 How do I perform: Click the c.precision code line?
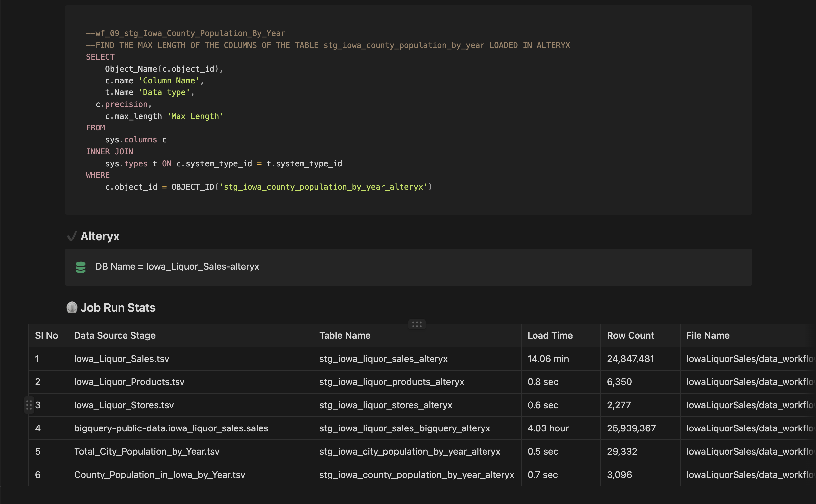(x=124, y=104)
